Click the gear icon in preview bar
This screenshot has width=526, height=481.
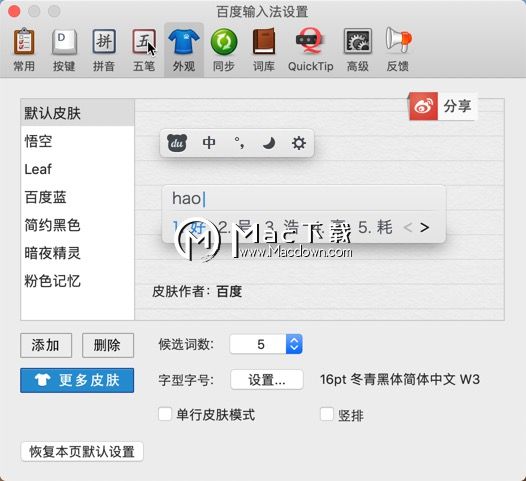pyautogui.click(x=299, y=143)
